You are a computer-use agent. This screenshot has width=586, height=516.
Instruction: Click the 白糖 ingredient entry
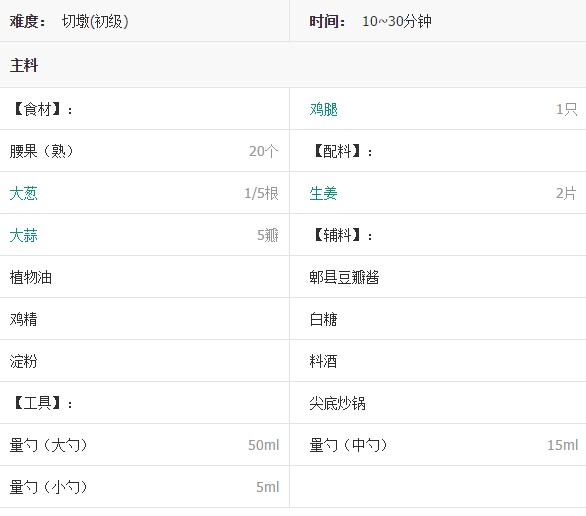(323, 319)
